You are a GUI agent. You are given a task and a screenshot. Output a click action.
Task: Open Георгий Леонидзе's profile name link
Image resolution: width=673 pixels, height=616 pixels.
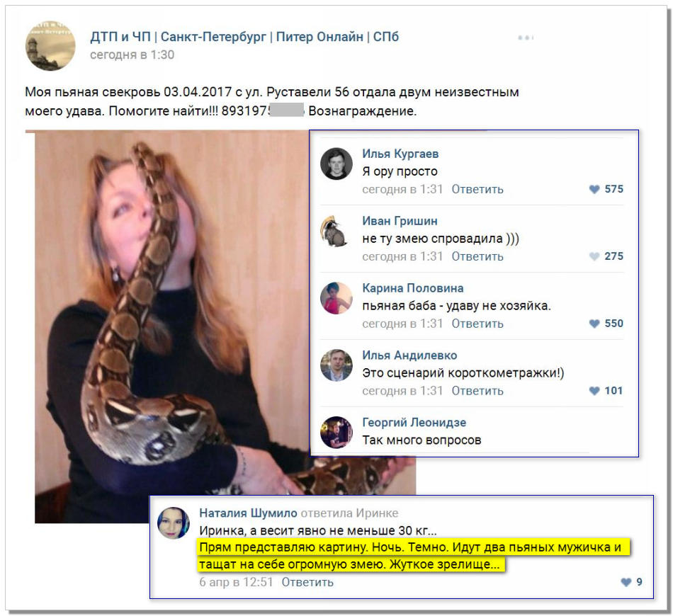coord(414,423)
